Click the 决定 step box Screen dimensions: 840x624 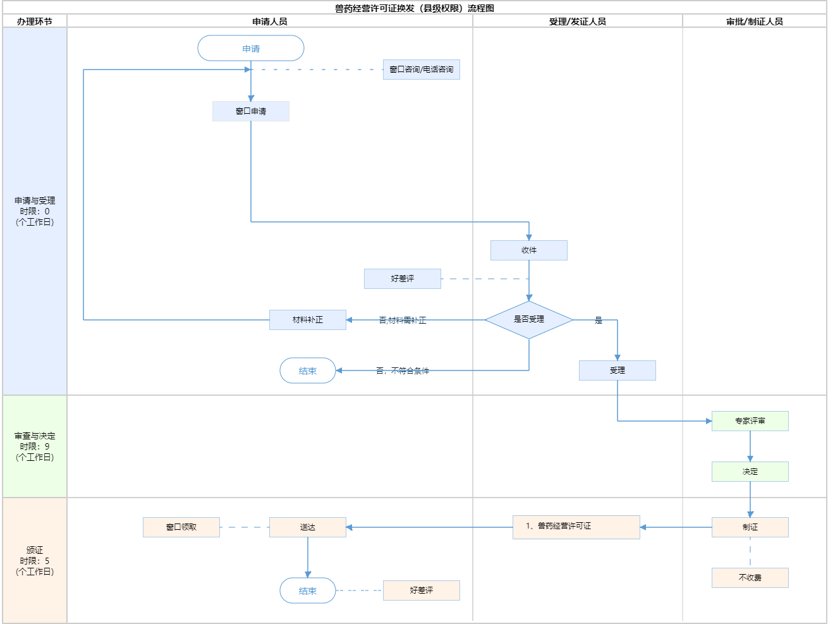click(x=750, y=472)
